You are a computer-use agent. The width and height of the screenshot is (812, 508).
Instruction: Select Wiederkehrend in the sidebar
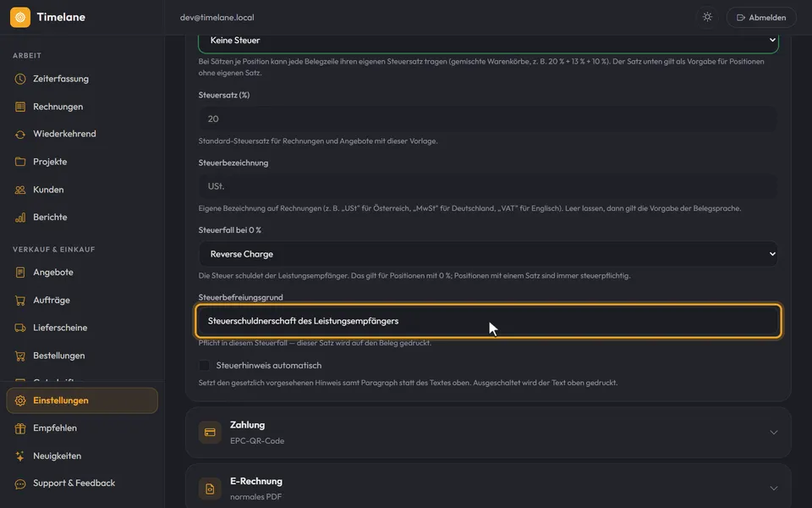[82, 135]
